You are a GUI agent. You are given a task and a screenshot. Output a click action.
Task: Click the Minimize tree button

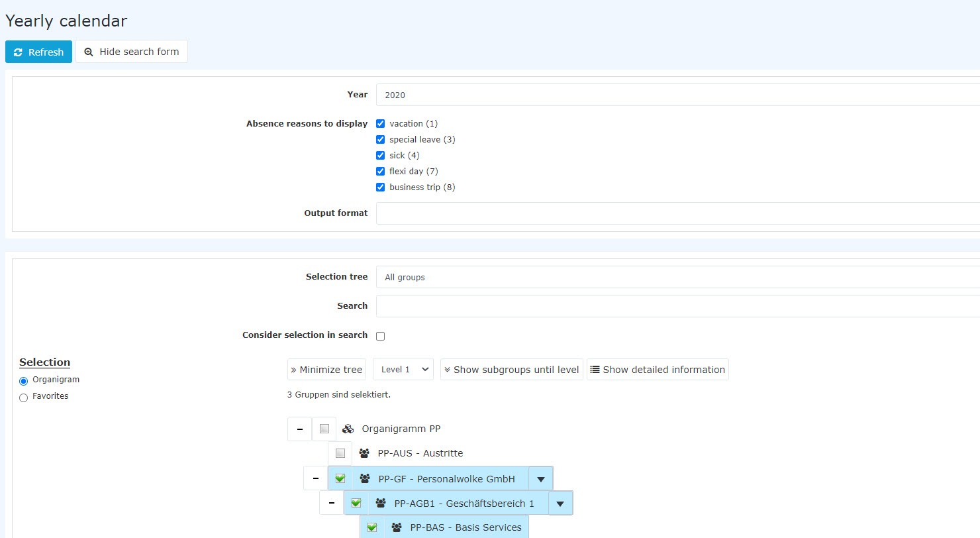click(326, 370)
